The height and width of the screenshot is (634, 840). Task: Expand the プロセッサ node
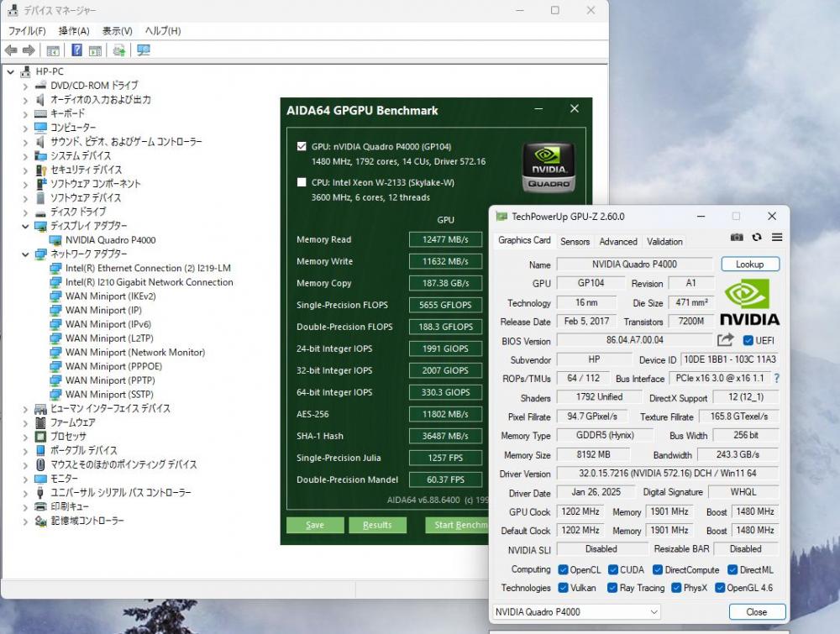tap(25, 437)
